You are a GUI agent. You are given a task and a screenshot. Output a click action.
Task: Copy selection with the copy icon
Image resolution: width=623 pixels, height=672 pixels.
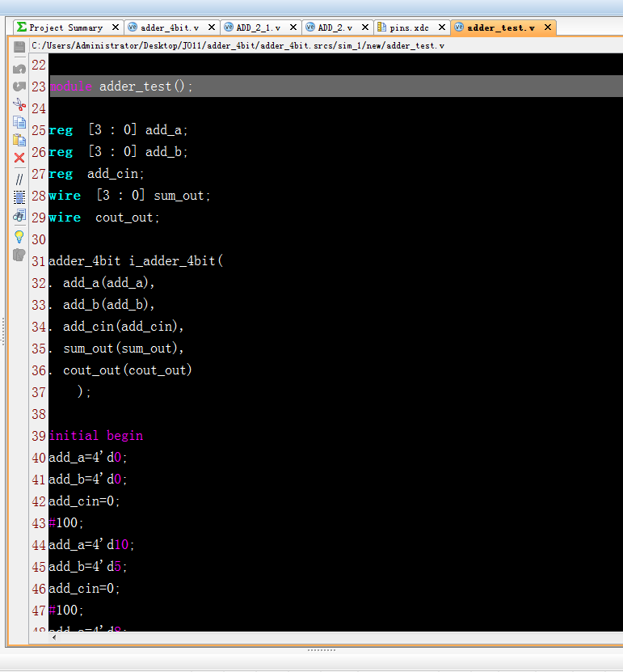tap(19, 123)
